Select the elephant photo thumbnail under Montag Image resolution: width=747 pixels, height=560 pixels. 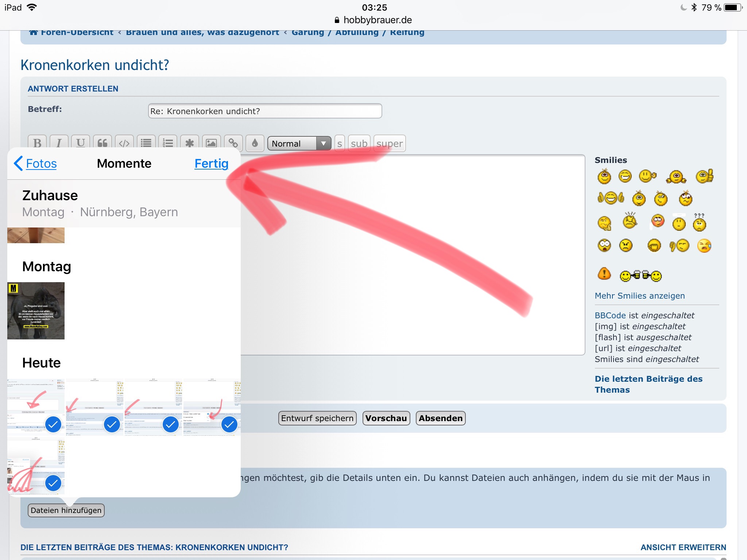36,311
